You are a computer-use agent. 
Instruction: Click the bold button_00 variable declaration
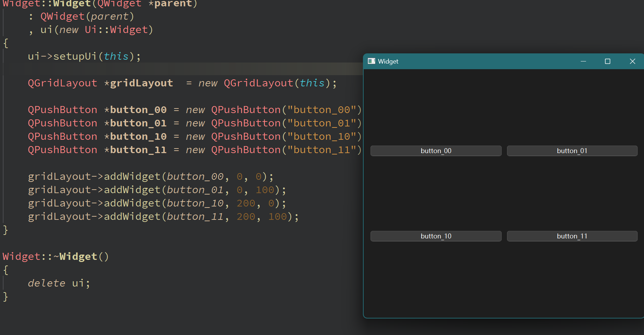pos(138,110)
